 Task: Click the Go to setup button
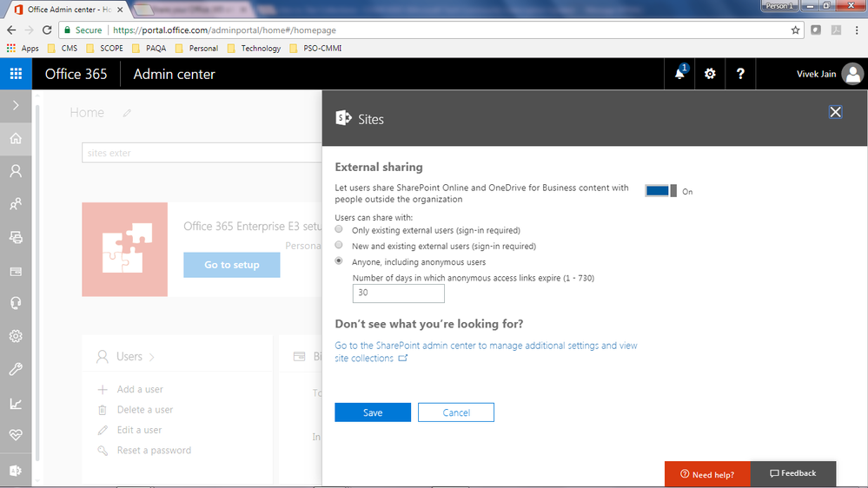pos(231,265)
